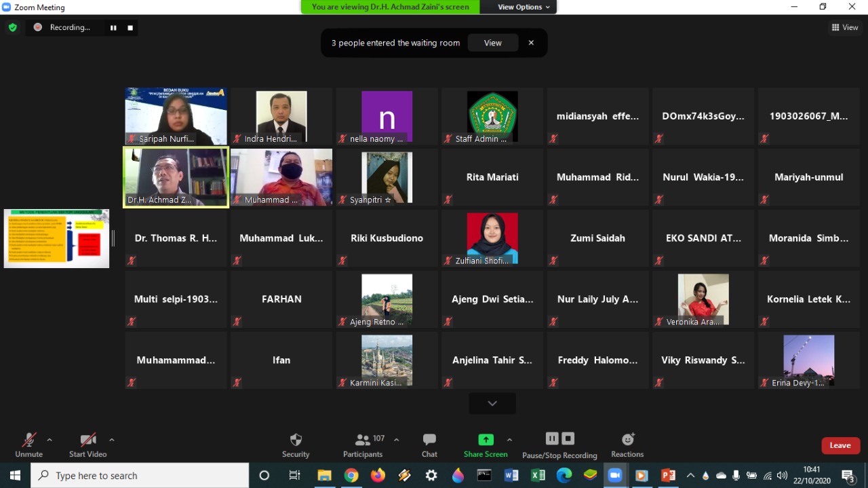Click the shared screen slide thumbnail
868x488 pixels.
pos(56,238)
